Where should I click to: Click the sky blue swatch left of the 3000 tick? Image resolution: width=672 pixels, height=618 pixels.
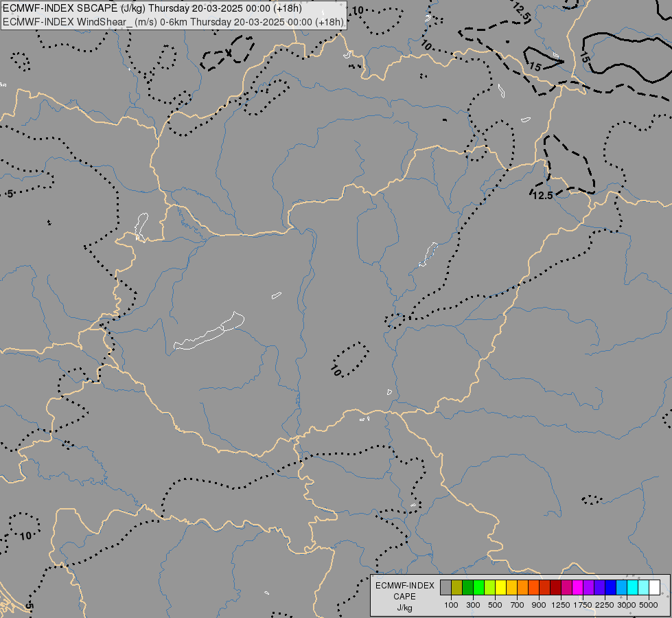click(x=621, y=588)
